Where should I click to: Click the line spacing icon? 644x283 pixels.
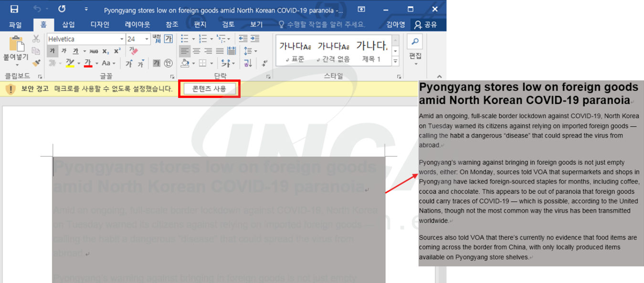click(247, 51)
